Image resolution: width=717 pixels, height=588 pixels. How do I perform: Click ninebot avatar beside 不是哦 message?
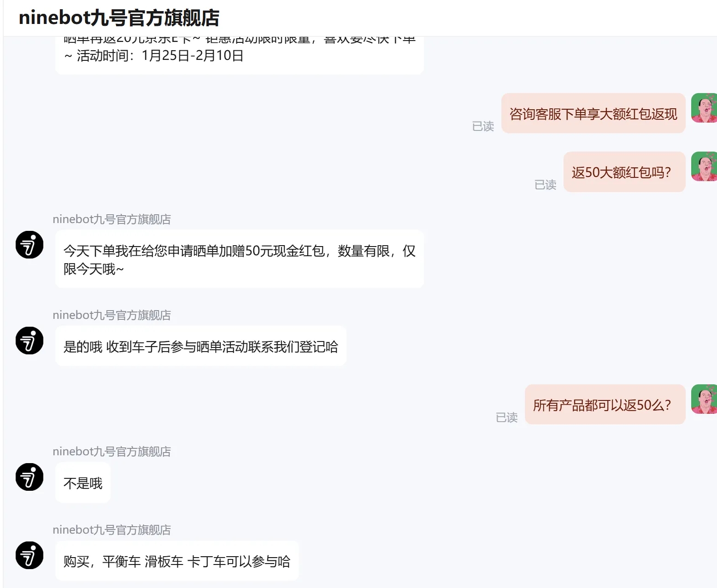click(x=29, y=477)
